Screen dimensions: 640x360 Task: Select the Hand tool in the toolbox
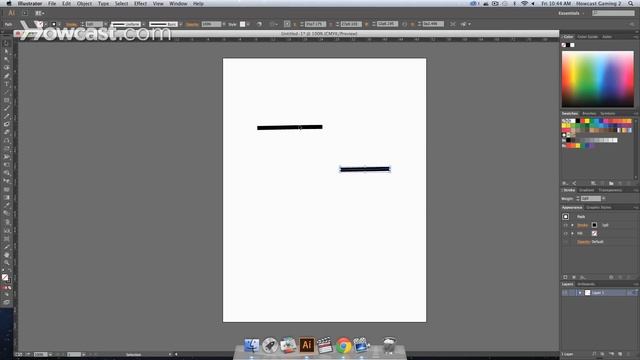pyautogui.click(x=7, y=255)
